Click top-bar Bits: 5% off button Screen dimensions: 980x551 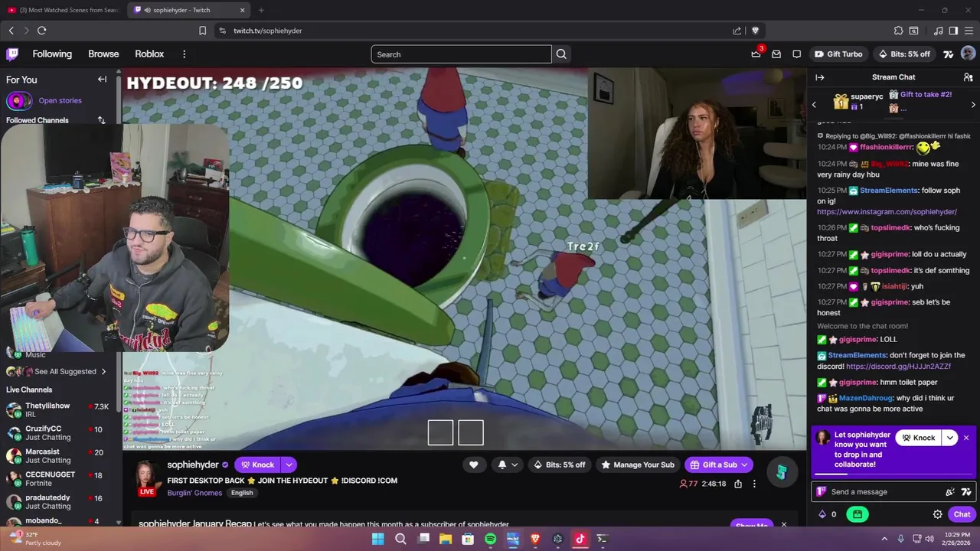(903, 54)
